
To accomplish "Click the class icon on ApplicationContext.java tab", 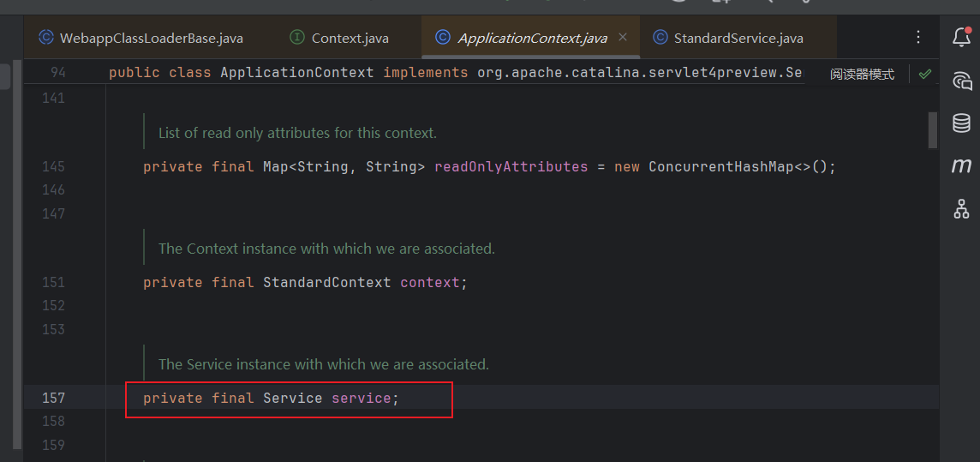I will [443, 38].
